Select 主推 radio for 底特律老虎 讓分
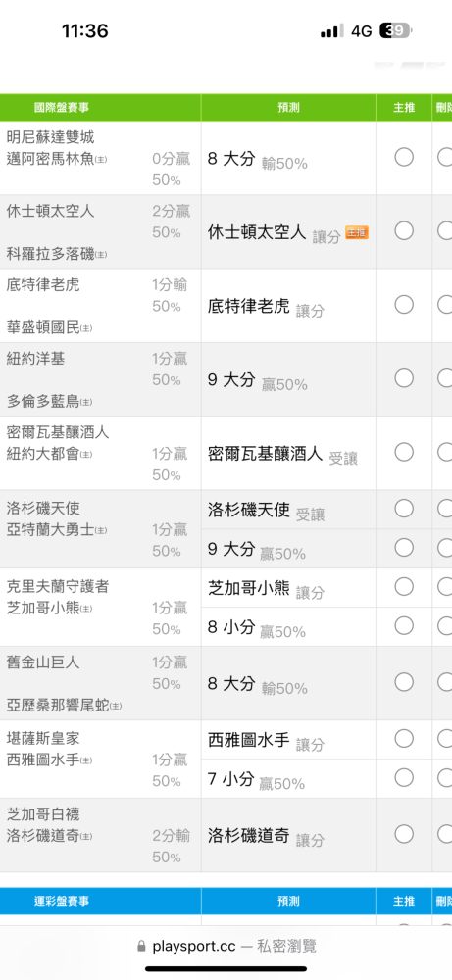 (x=404, y=305)
